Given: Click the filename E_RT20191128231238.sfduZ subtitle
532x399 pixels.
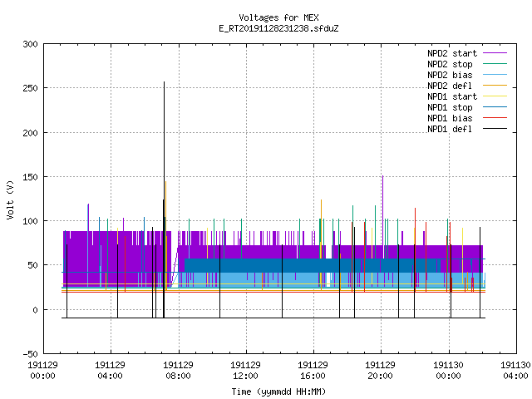Looking at the screenshot, I should click(278, 28).
